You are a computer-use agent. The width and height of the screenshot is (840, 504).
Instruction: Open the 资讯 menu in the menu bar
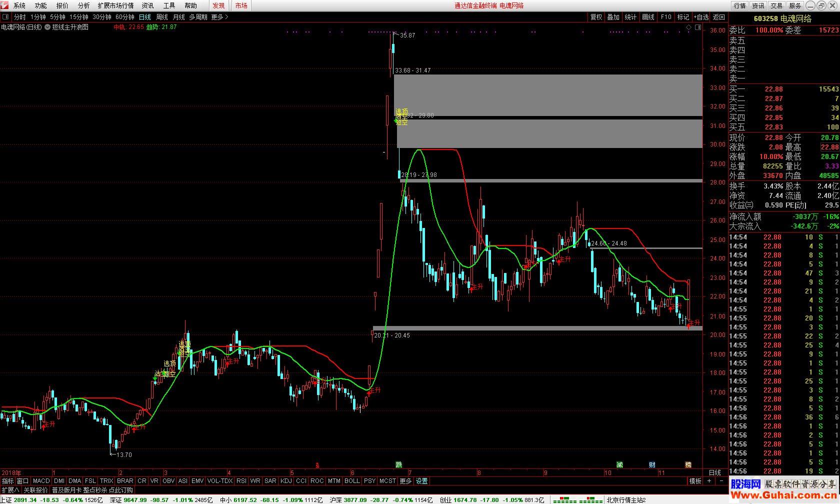147,5
